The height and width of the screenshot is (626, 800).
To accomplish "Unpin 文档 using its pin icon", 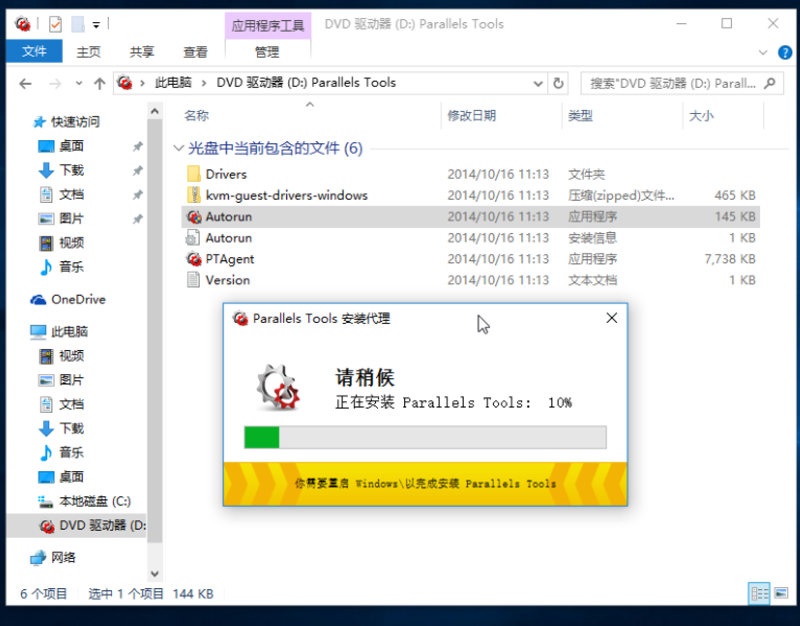I will coord(137,195).
